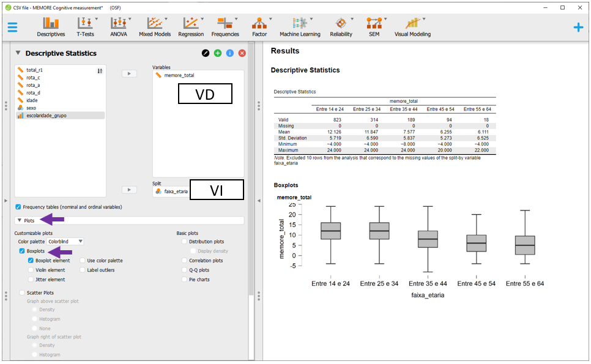
Task: Open the Regression analysis menu
Action: [191, 26]
